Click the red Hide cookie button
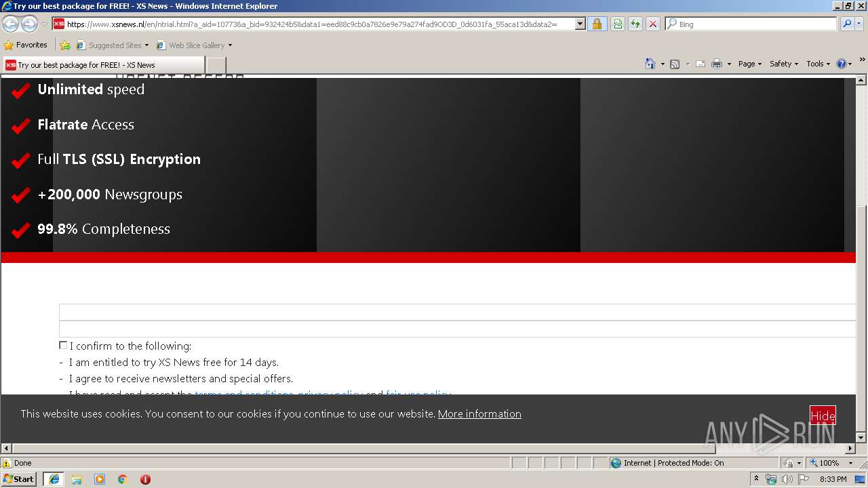Image resolution: width=868 pixels, height=488 pixels. [823, 415]
